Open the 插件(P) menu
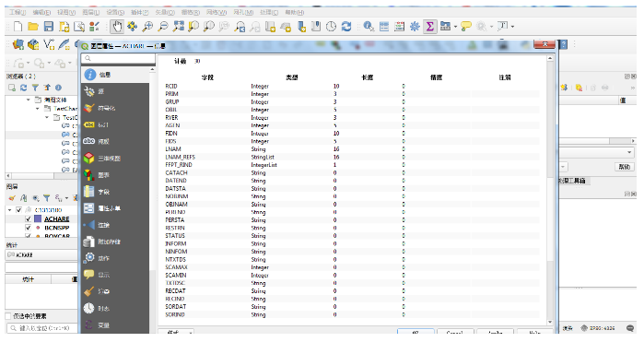Screen dimensions: 644x342 point(139,12)
